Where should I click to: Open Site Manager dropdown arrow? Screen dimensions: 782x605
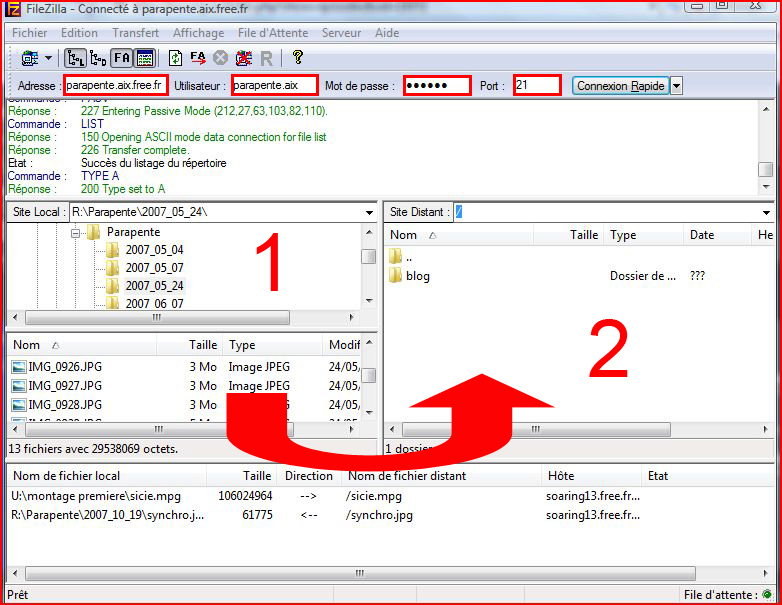click(x=48, y=58)
